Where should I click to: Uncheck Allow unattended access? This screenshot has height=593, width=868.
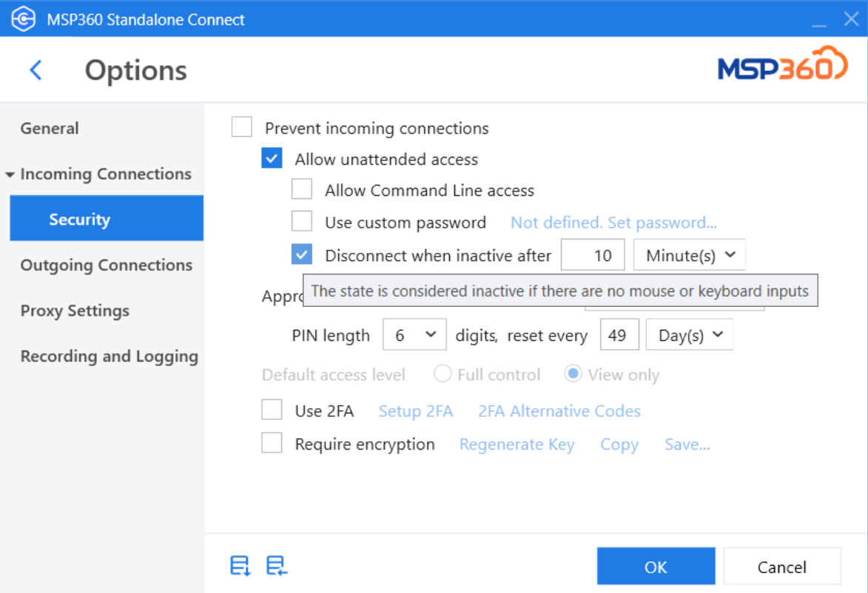(x=272, y=157)
